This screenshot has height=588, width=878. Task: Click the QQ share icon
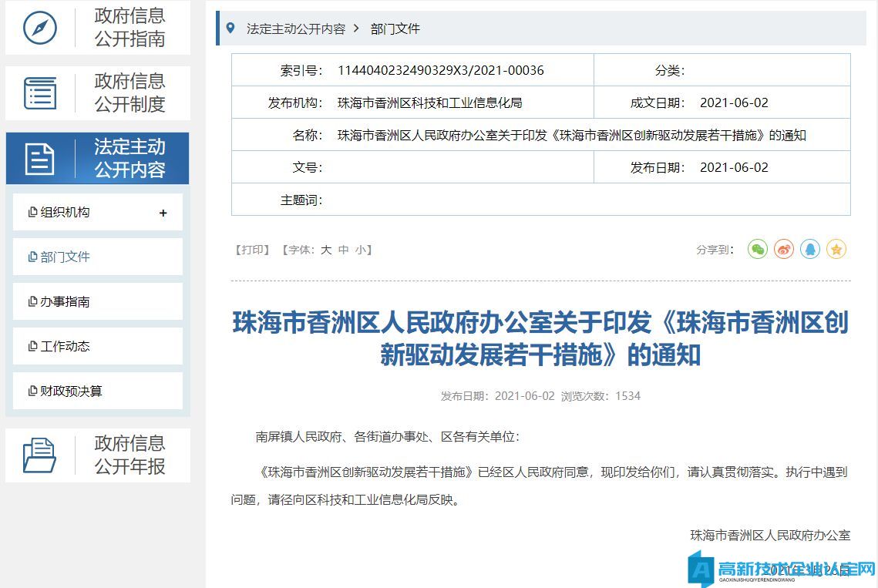coord(810,250)
